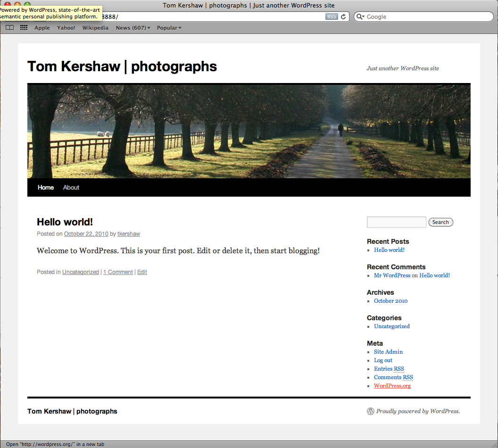Open the Entries RSS feed link
The width and height of the screenshot is (498, 448).
click(389, 369)
